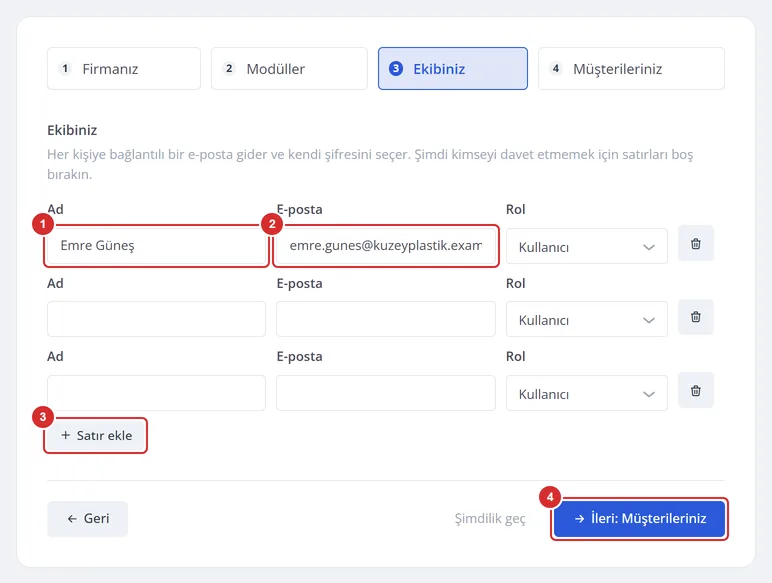The height and width of the screenshot is (583, 772).
Task: Skip this step via Şimdilik geç link
Action: [490, 518]
